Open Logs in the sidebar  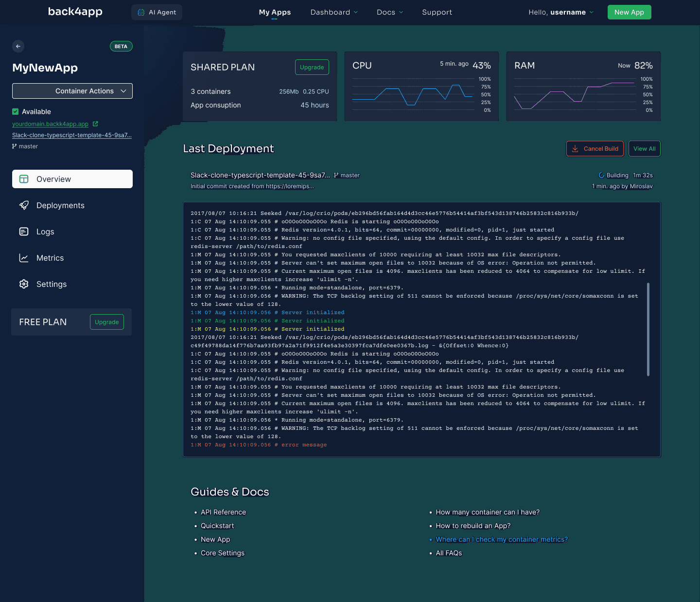[x=72, y=231]
